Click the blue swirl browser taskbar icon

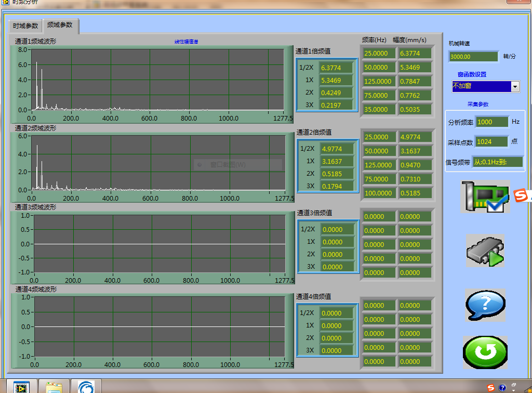(x=86, y=387)
